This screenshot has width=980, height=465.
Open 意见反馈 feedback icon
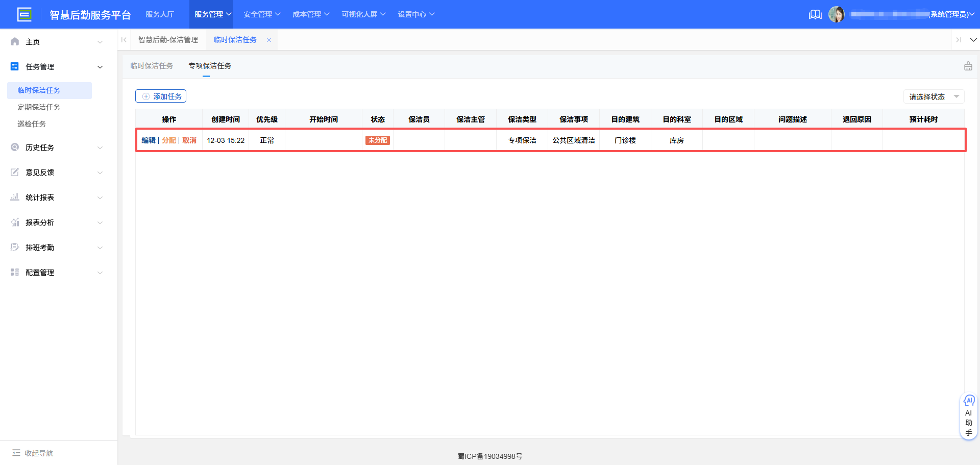pos(14,172)
